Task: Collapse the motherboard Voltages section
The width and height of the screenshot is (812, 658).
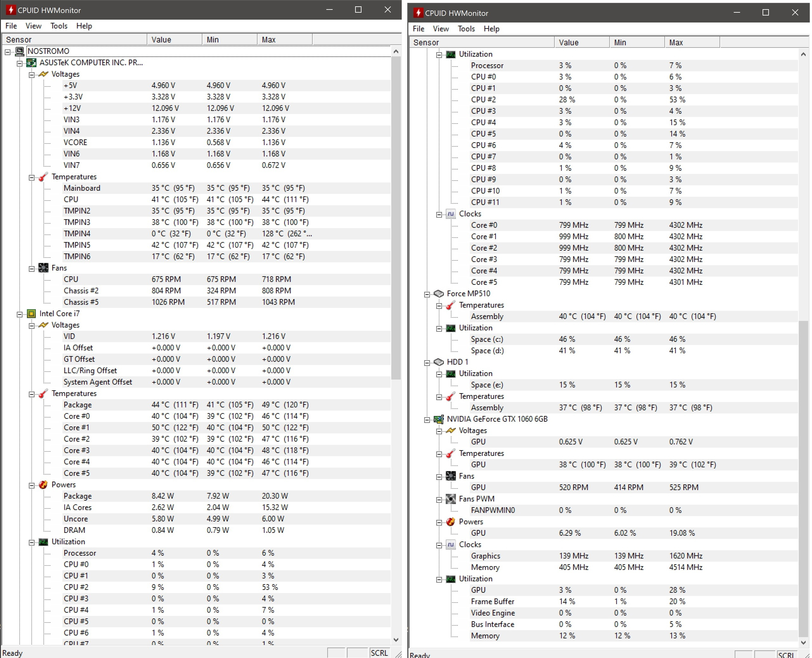Action: [x=32, y=75]
